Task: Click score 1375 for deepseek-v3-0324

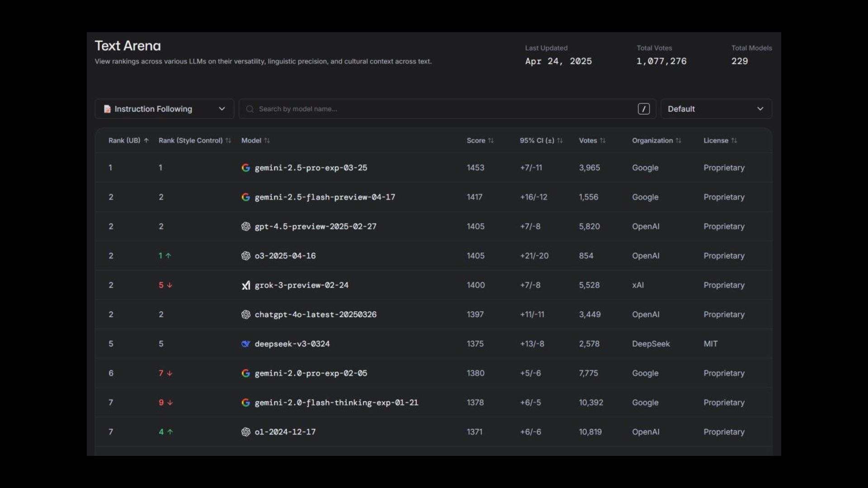Action: (x=475, y=344)
